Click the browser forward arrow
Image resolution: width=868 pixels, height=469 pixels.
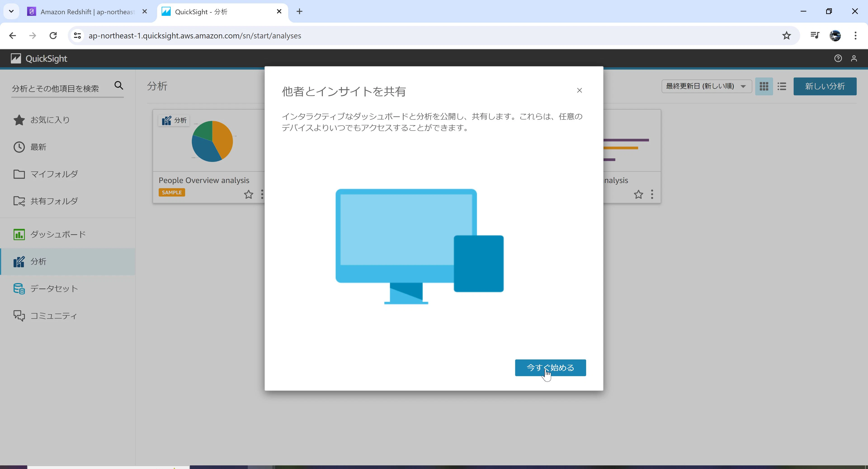[x=33, y=36]
